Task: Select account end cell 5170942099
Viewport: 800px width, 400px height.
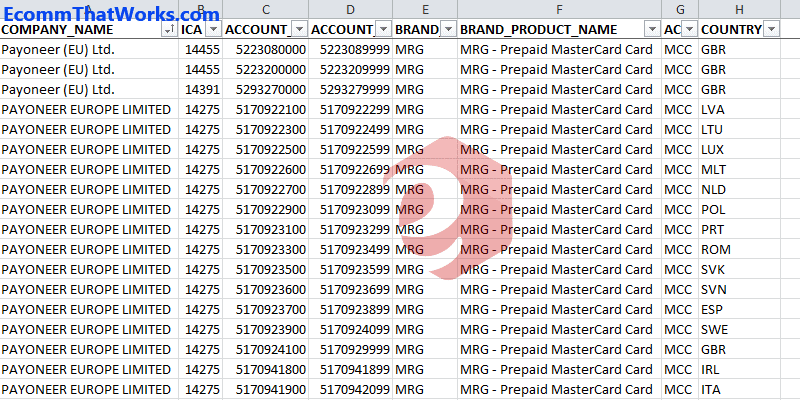Action: [x=351, y=389]
